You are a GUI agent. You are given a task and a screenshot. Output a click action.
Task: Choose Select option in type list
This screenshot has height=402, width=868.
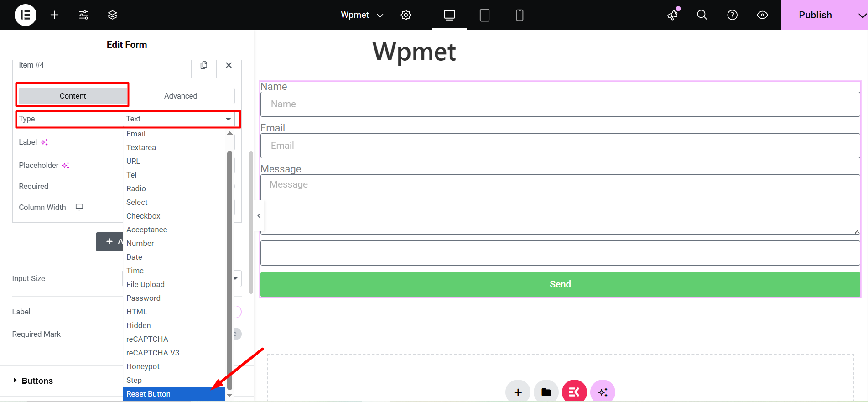point(174,202)
